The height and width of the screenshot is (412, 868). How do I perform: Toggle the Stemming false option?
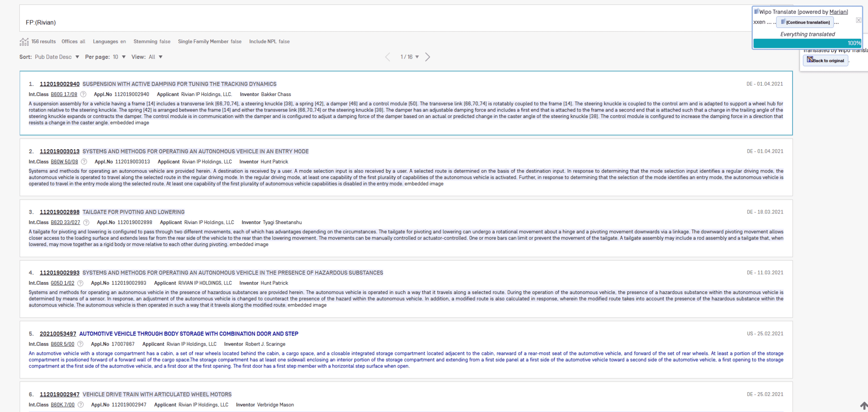coord(152,42)
